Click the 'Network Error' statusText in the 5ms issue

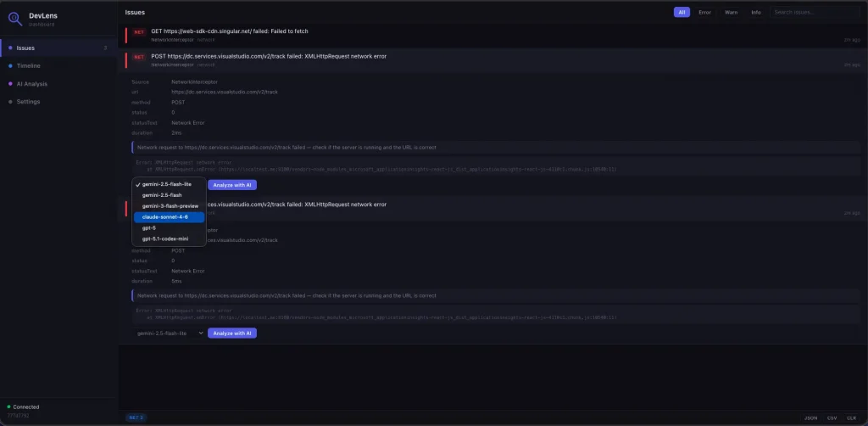point(188,271)
